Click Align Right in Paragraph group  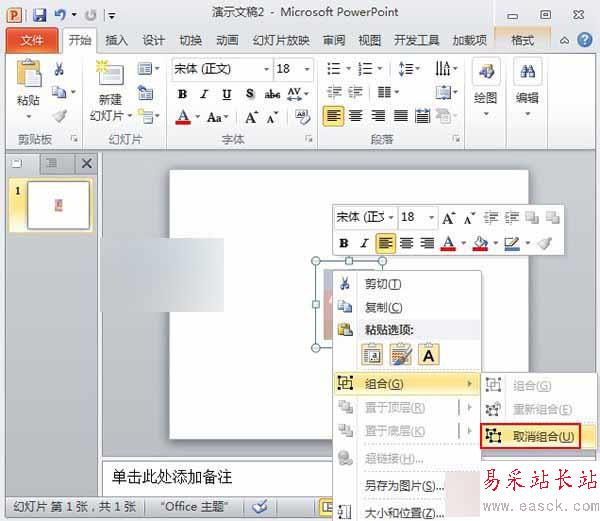point(378,116)
